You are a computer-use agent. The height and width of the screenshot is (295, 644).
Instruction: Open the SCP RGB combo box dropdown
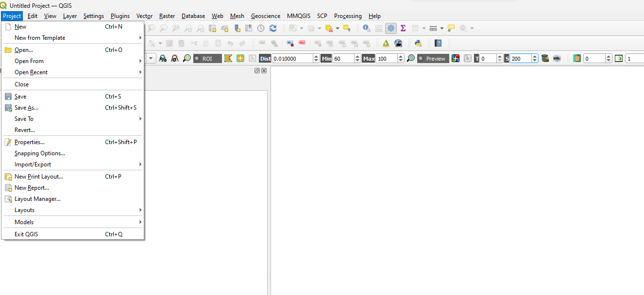pos(151,58)
